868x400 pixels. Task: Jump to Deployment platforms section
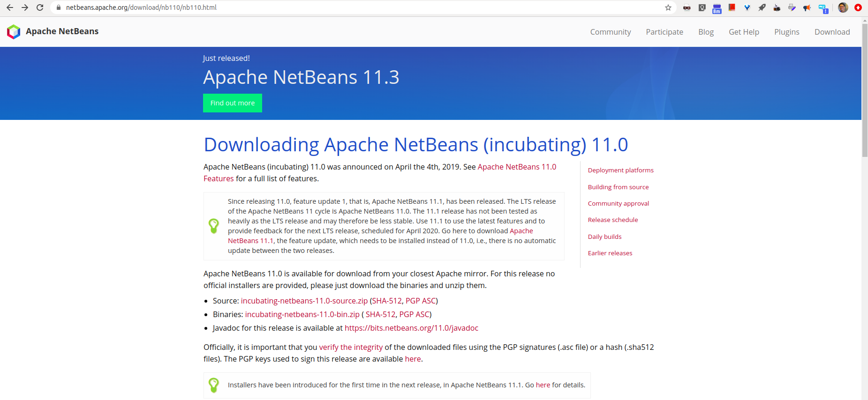[620, 170]
